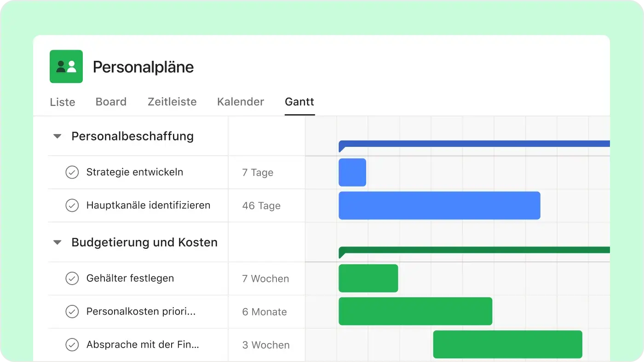
Task: Open the Zeitleiste tab
Action: 172,102
